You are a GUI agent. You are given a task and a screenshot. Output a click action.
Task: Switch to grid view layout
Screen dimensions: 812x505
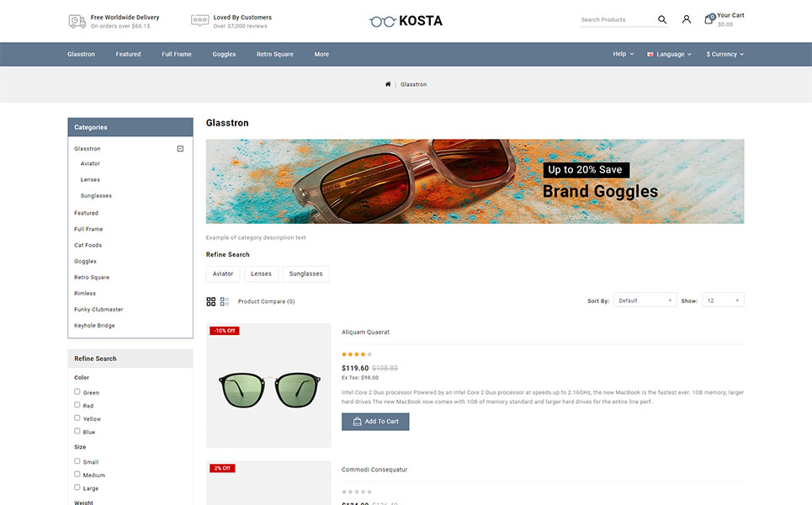210,301
